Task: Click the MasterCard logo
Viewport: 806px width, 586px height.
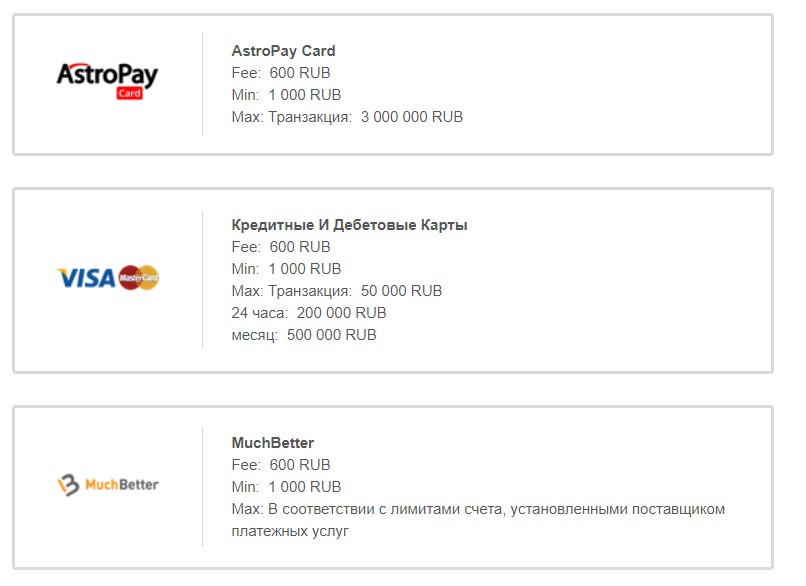Action: coord(139,277)
